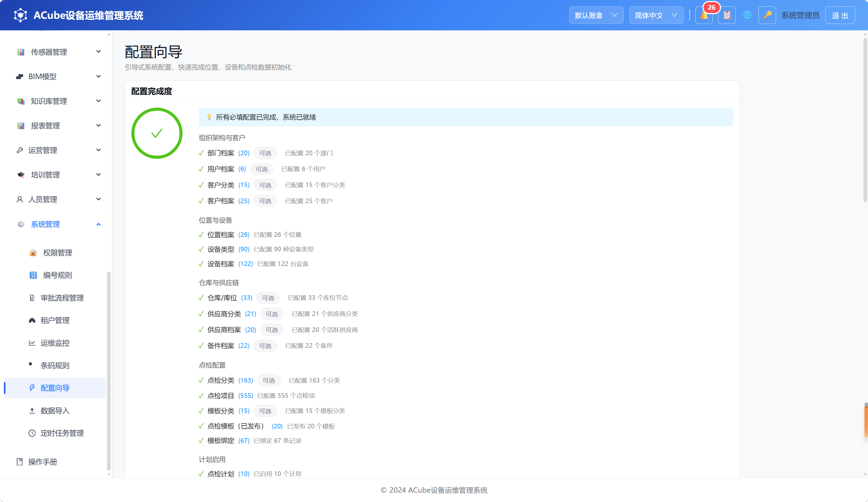Expand the 人员管理 chevron
The height and width of the screenshot is (502, 868).
pyautogui.click(x=99, y=199)
